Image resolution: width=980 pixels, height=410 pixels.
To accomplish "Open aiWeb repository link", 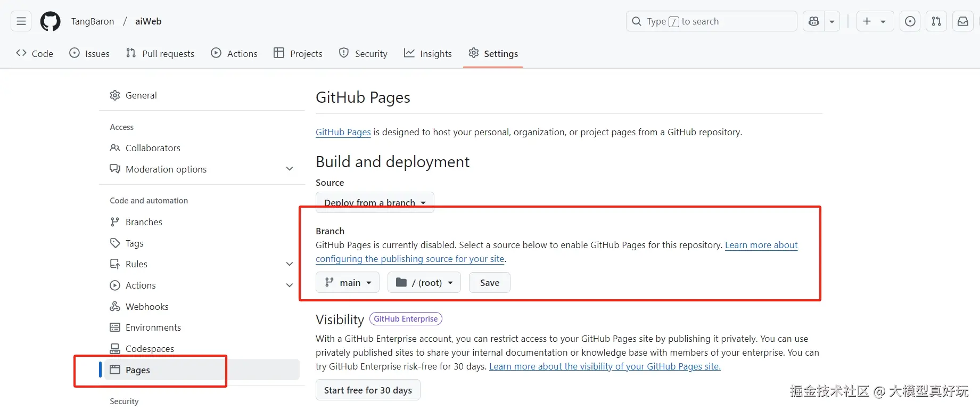I will click(x=149, y=21).
